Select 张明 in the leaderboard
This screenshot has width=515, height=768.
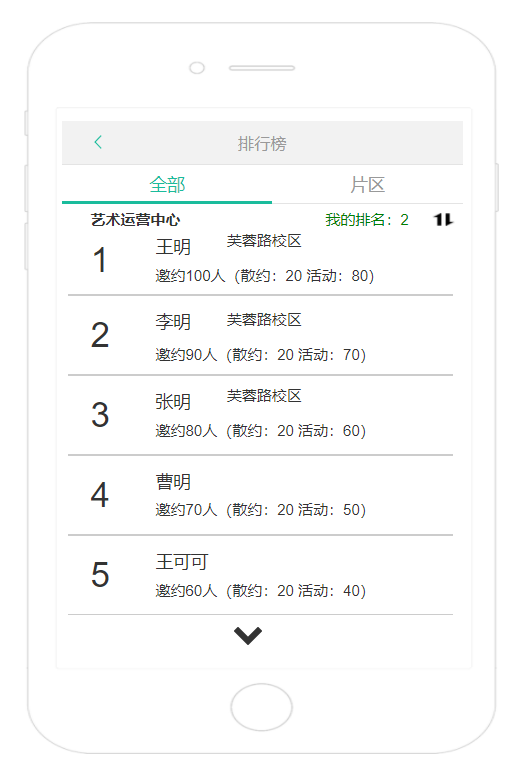[260, 415]
